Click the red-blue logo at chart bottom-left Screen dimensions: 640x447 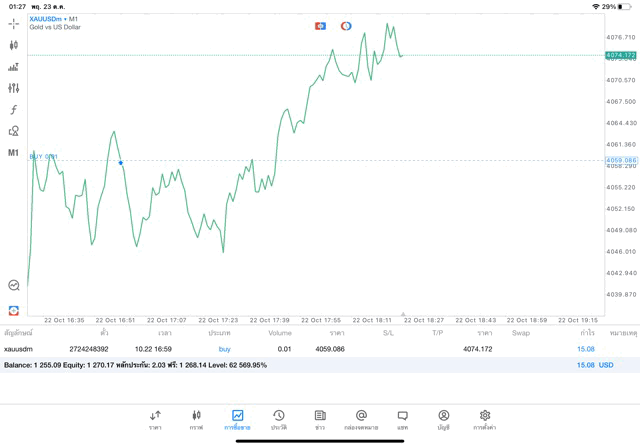click(x=13, y=311)
